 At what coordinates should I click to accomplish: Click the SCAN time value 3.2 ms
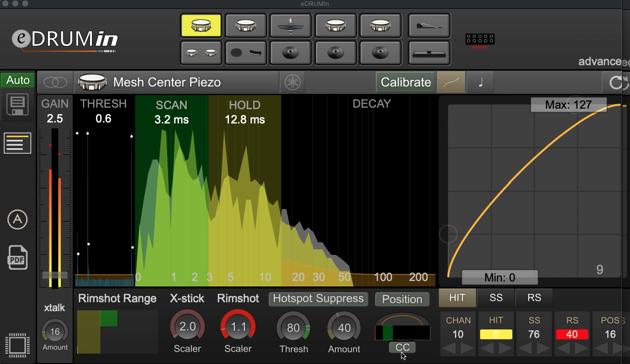[x=172, y=120]
